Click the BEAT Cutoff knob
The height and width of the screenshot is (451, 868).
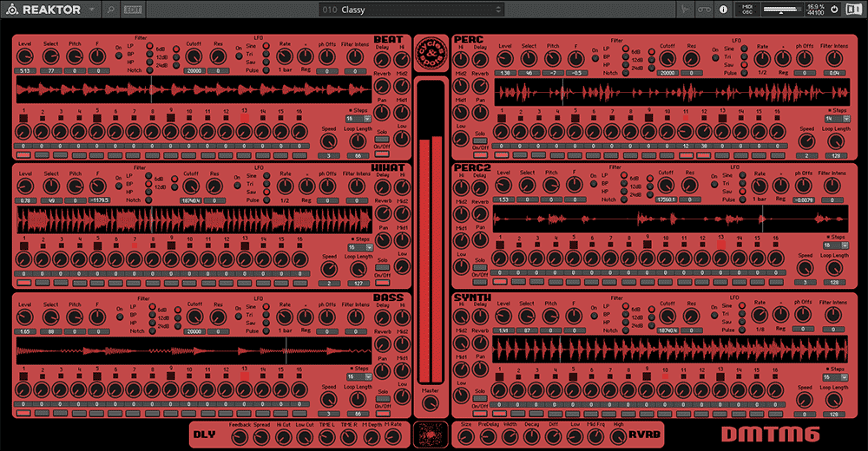click(194, 56)
